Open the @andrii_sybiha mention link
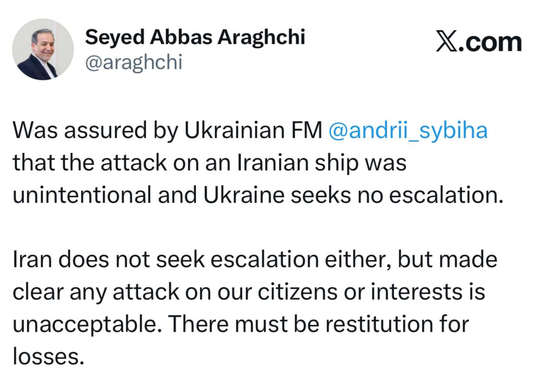This screenshot has width=545, height=392. [x=408, y=131]
